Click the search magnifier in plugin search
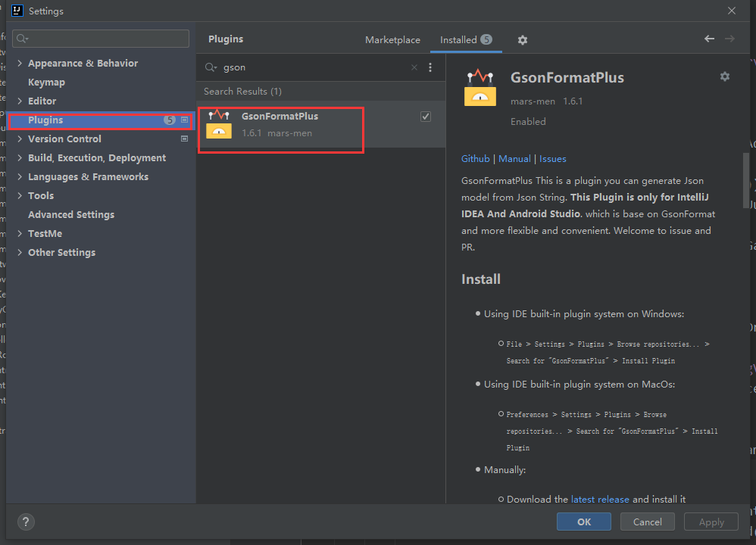This screenshot has width=756, height=545. tap(211, 67)
